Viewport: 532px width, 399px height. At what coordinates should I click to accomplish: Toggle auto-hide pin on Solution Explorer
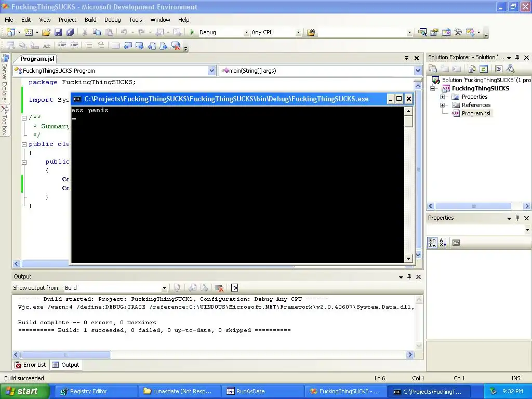tap(517, 58)
